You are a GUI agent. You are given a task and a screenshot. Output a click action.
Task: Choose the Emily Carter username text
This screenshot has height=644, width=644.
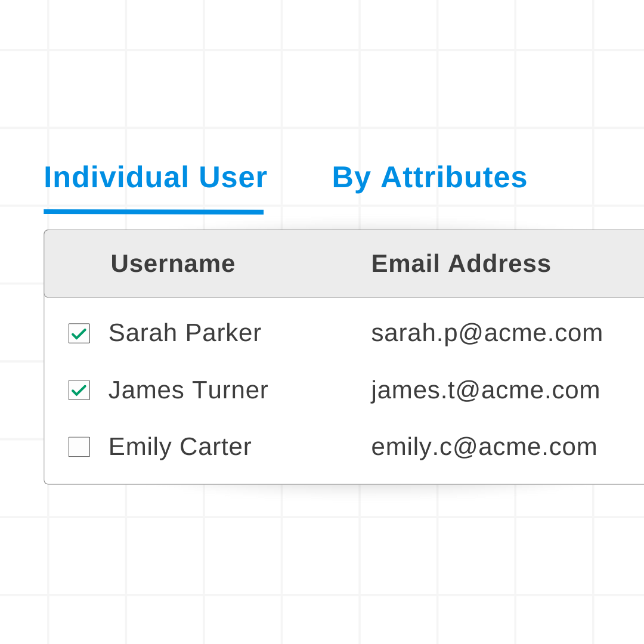[x=180, y=447]
